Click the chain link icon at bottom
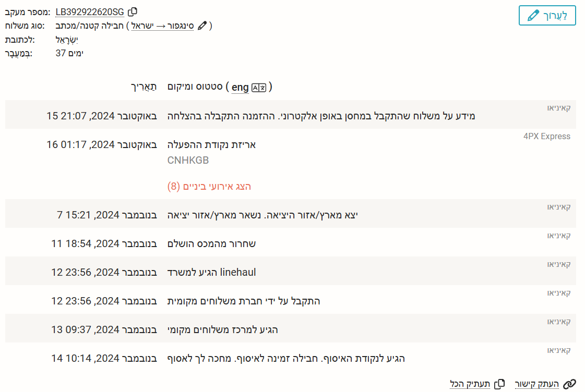This screenshot has height=392, width=585. (x=570, y=384)
